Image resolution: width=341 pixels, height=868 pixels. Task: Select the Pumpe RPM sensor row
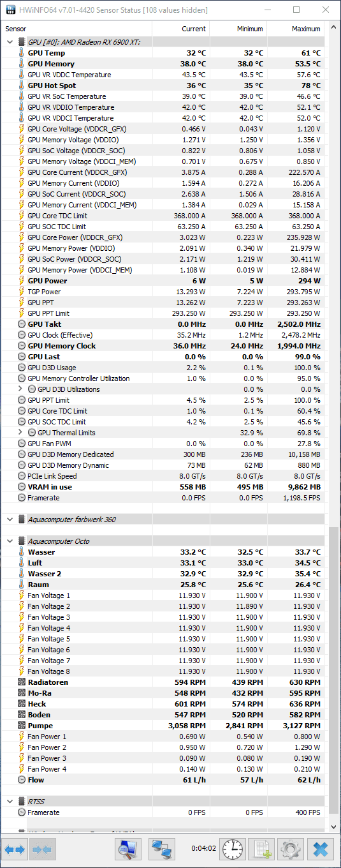pos(163,726)
